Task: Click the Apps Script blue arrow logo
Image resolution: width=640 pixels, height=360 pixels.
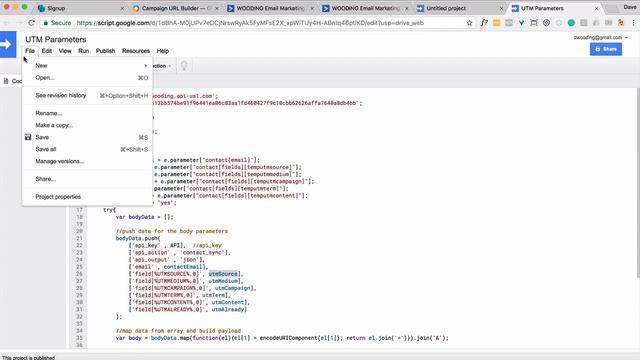Action: (8, 44)
